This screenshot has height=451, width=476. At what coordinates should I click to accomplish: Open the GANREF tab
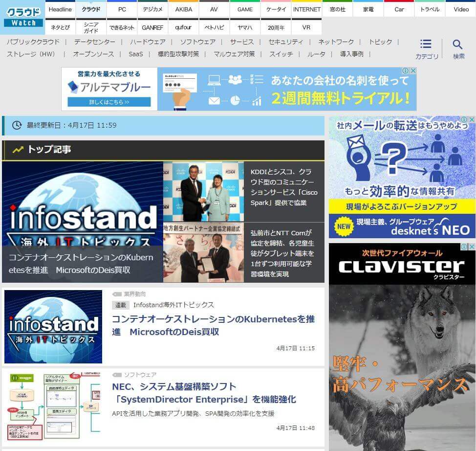click(x=152, y=27)
